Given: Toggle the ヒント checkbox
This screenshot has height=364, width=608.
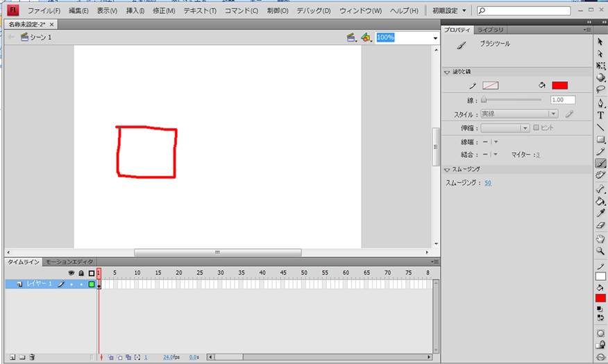Looking at the screenshot, I should [536, 128].
